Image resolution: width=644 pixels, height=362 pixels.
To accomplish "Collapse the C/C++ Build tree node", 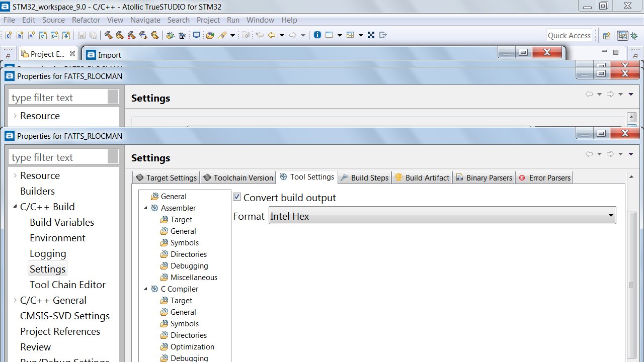I will pos(15,206).
